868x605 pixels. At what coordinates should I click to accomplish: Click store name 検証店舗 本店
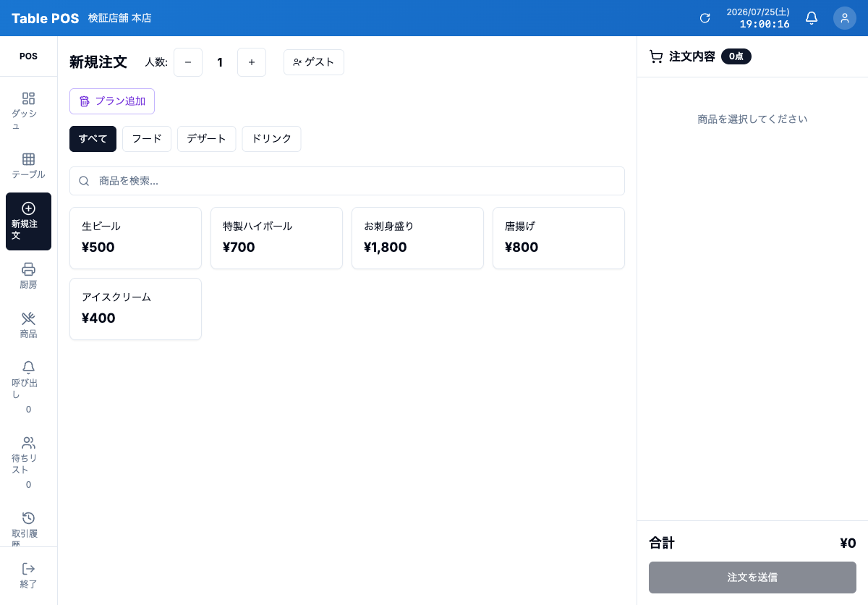point(120,18)
